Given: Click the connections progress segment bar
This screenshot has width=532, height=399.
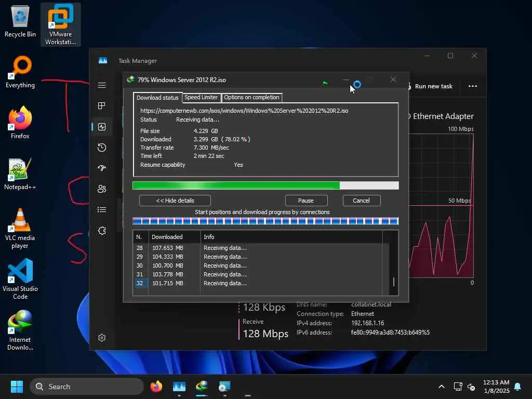Looking at the screenshot, I should [265, 221].
